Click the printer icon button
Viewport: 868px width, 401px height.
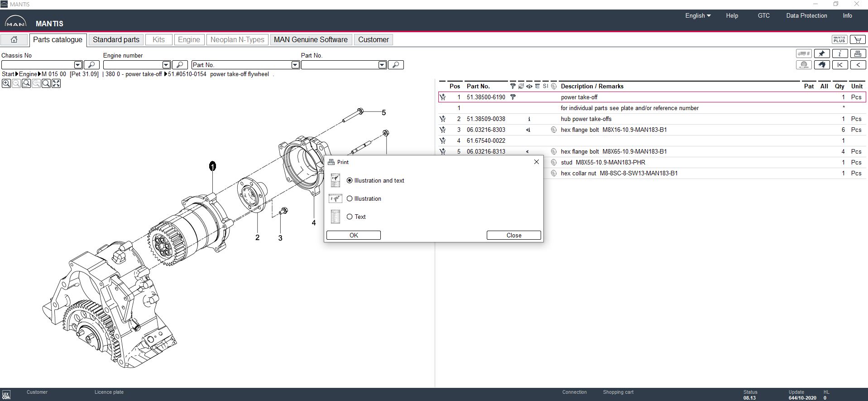(x=858, y=53)
